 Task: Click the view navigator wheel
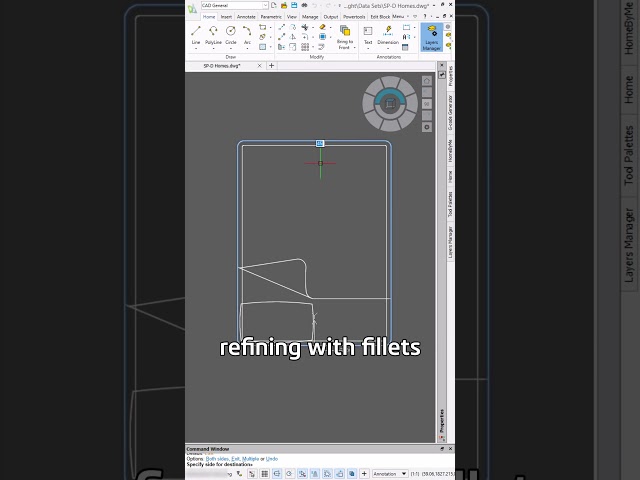click(390, 104)
